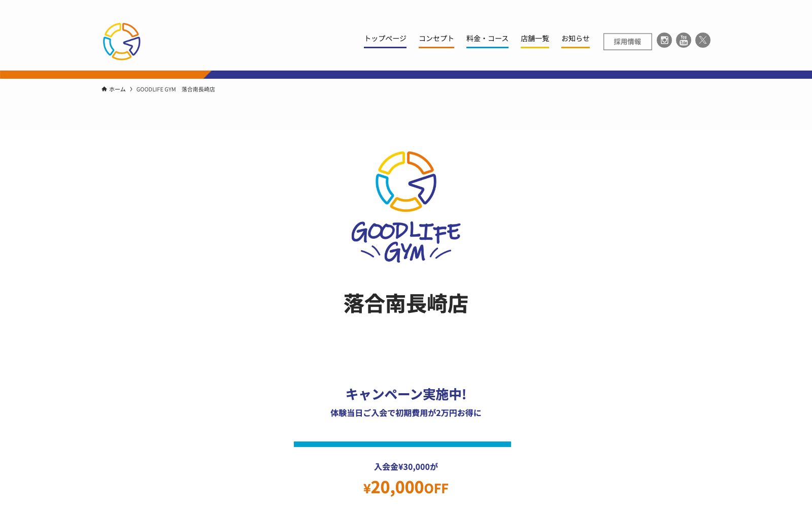Click the GOODLIFE GYM header logo
This screenshot has width=812, height=508.
pyautogui.click(x=122, y=41)
